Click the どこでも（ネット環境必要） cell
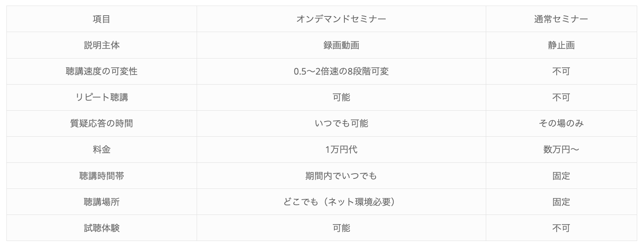The image size is (644, 247). (341, 202)
